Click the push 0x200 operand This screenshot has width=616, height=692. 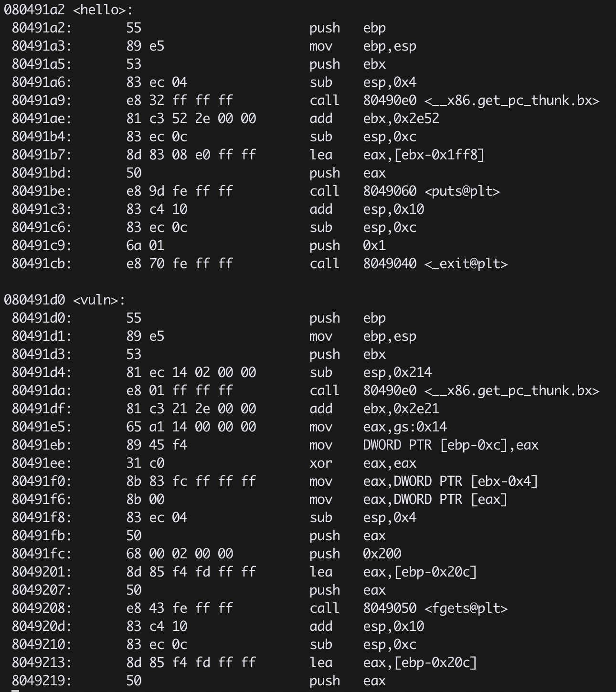pos(382,554)
